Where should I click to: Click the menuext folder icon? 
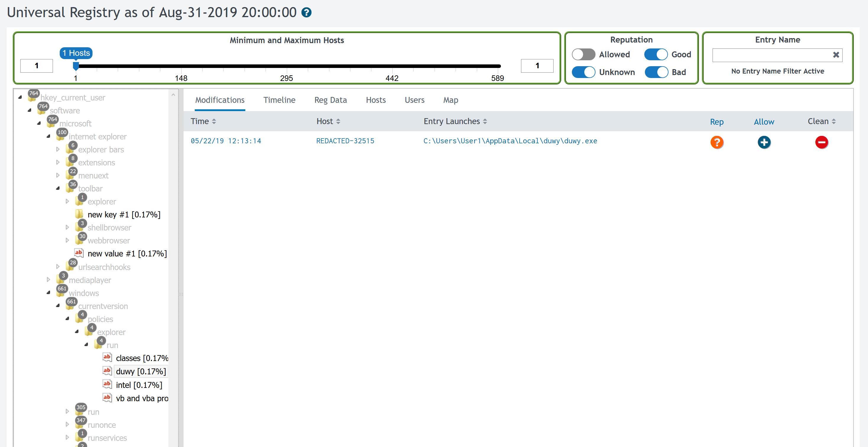(70, 175)
